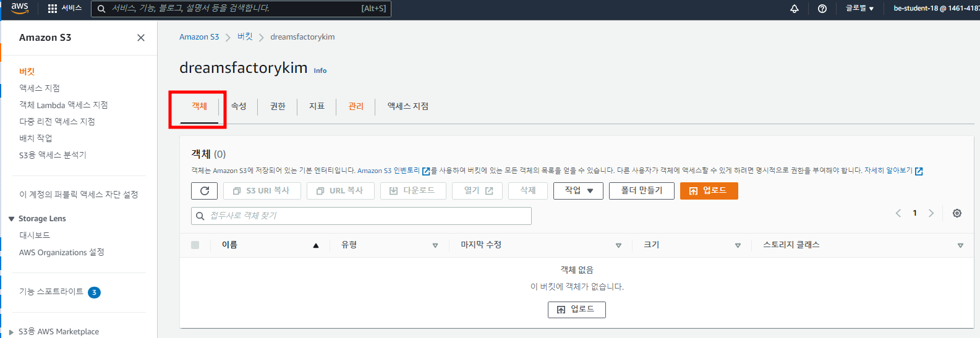
Task: Open table preferences gear icon
Action: click(x=957, y=213)
